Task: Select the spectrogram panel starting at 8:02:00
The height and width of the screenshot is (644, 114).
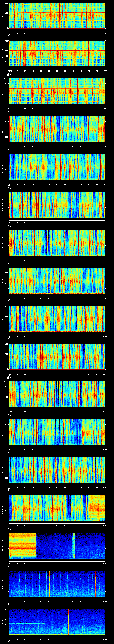Action: (57, 54)
